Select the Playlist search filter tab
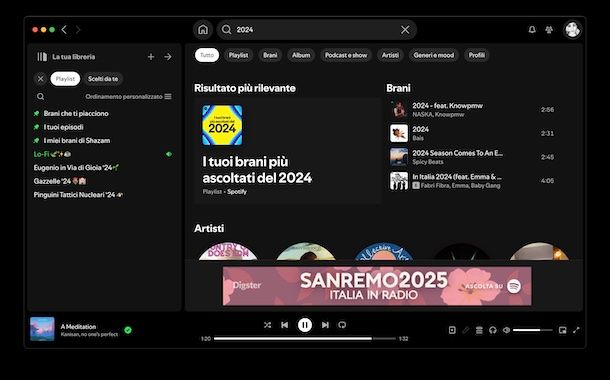Image resolution: width=610 pixels, height=380 pixels. coord(238,55)
